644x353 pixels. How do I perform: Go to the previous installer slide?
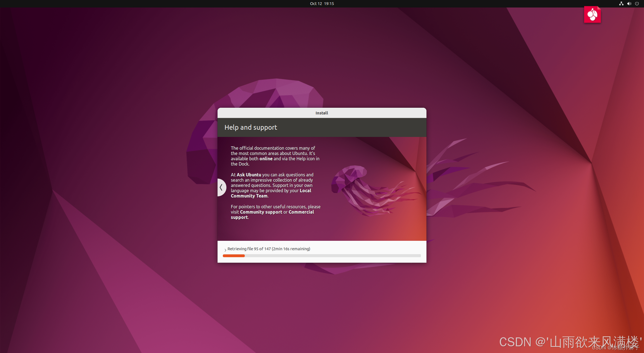[221, 187]
